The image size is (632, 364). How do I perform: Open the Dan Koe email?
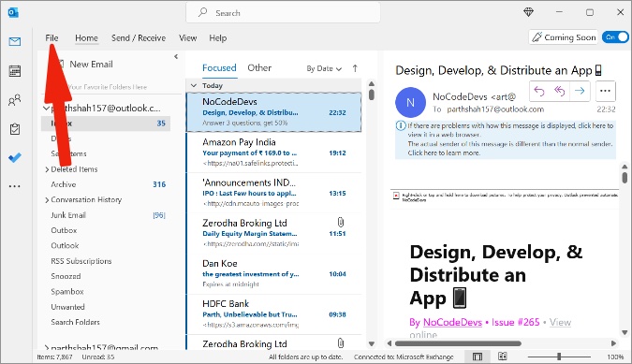[x=274, y=274]
